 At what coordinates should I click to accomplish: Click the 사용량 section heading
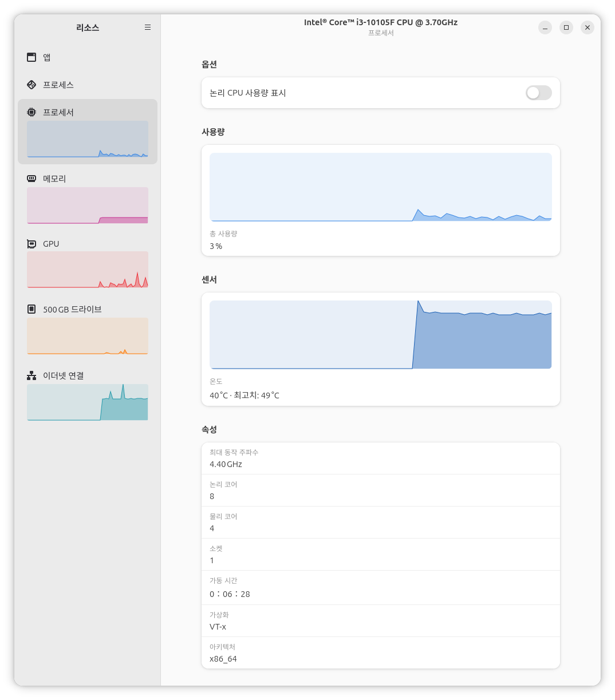(x=213, y=132)
